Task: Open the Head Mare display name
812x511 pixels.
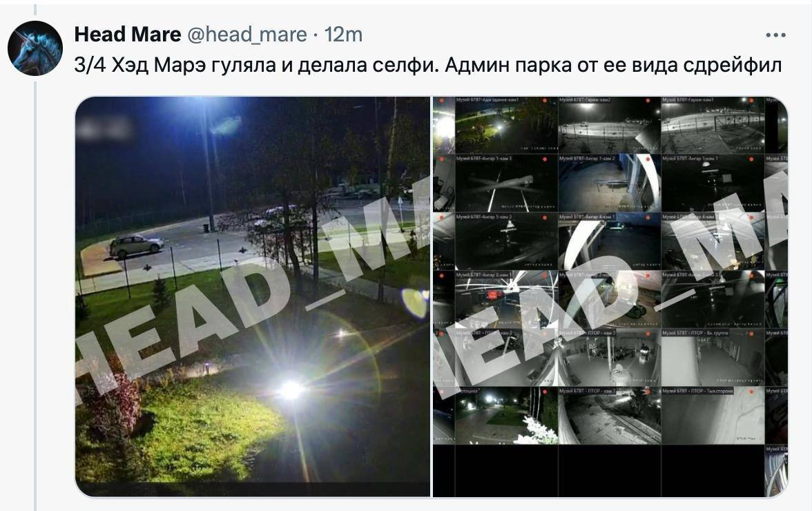Action: (x=127, y=35)
